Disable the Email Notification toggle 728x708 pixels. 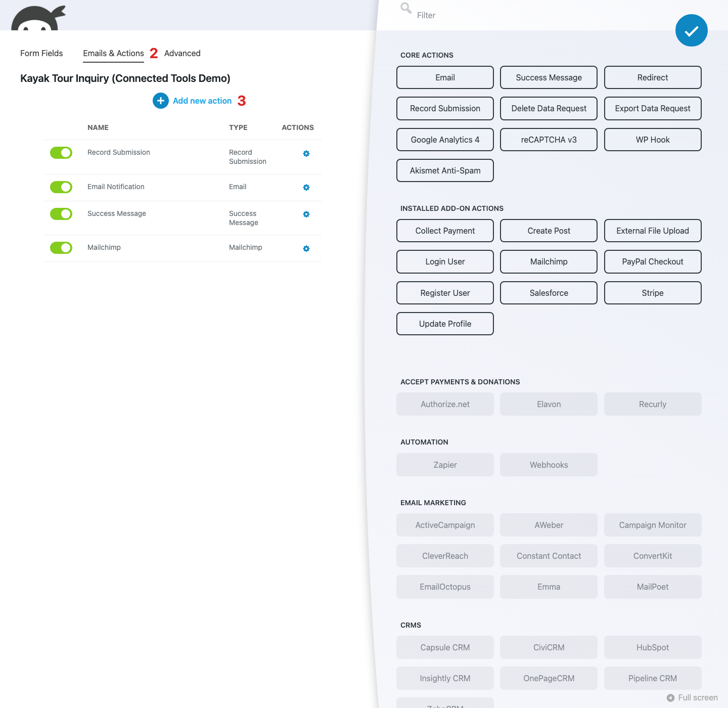pos(61,187)
